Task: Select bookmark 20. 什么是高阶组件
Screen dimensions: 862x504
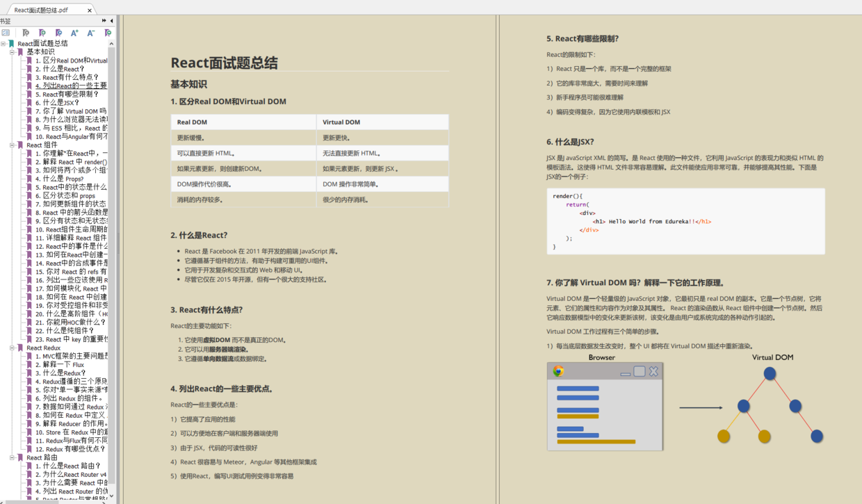Action: [x=72, y=314]
